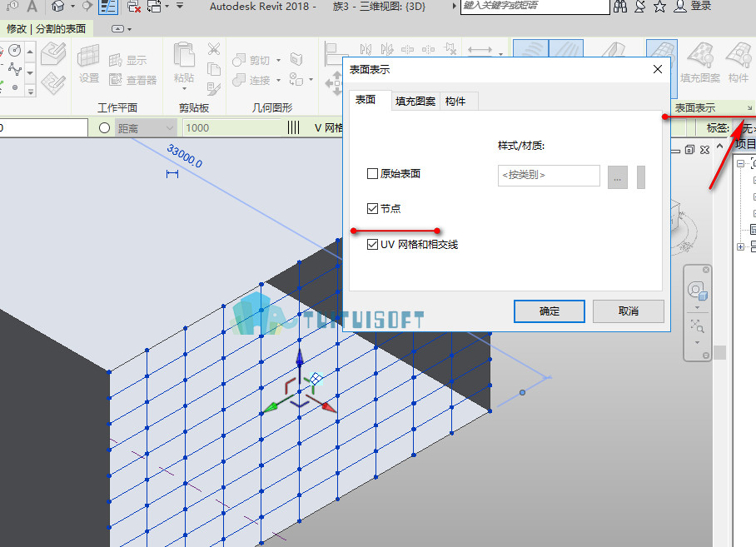The image size is (756, 547).
Task: Uncheck the 节点 checkbox
Action: (372, 209)
